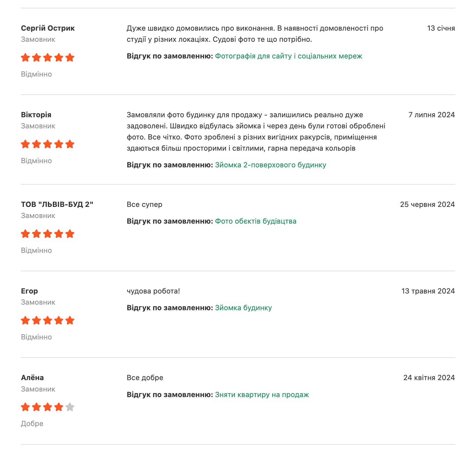
Task: Open 'Зйомка будинку' order link
Action: click(244, 308)
